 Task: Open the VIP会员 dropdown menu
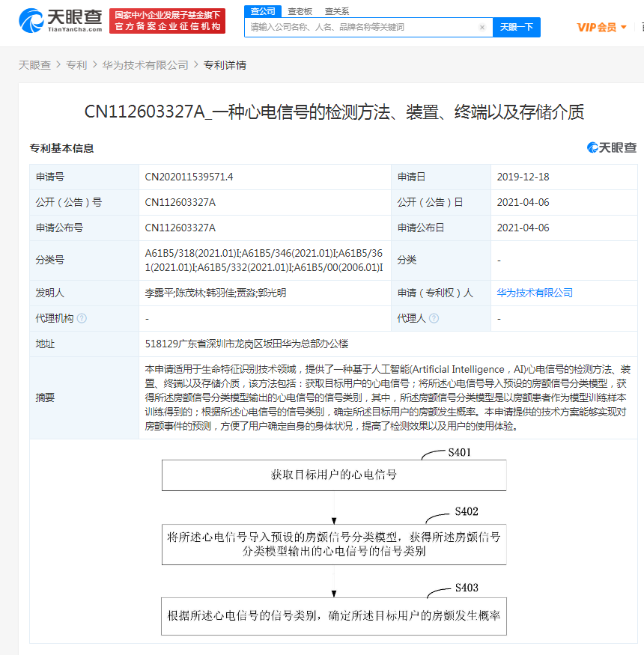pos(601,28)
